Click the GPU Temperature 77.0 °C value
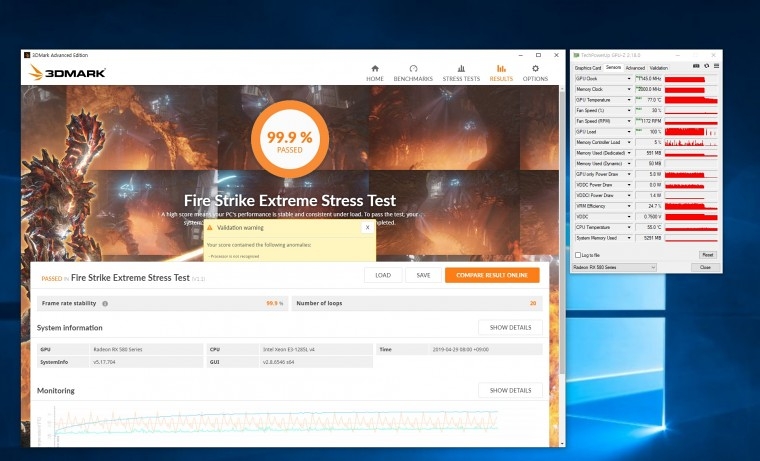 [649, 100]
